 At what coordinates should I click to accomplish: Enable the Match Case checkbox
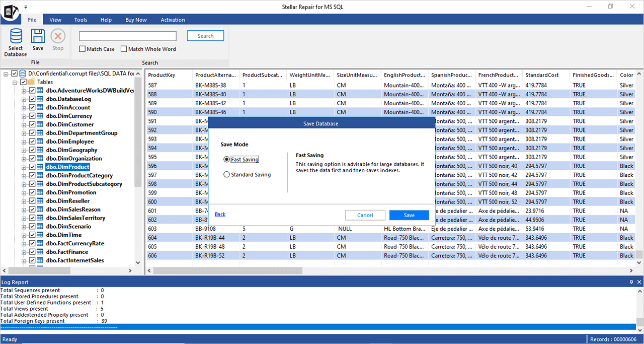(83, 49)
